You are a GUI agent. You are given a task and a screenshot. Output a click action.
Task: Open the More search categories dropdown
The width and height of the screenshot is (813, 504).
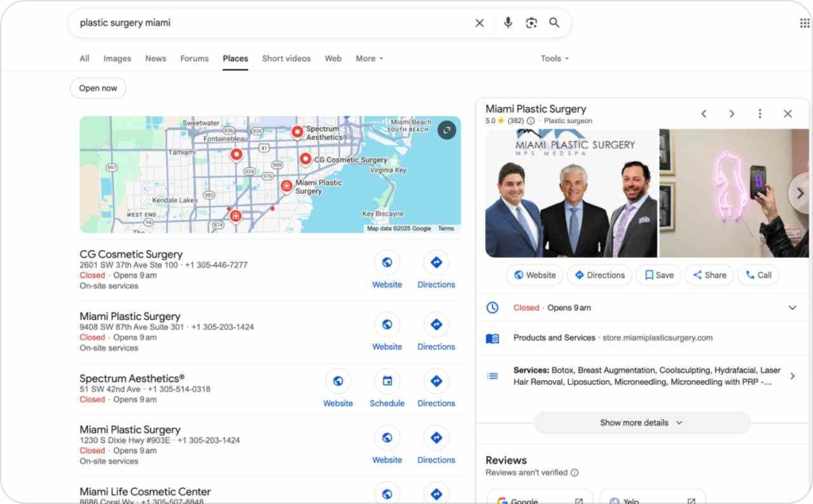pos(369,59)
